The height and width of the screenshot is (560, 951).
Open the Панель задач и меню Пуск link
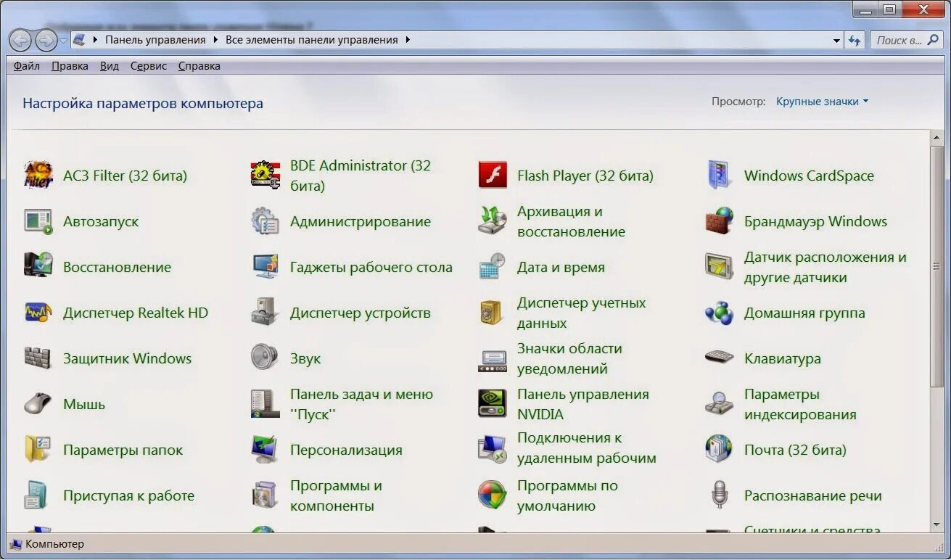(361, 404)
